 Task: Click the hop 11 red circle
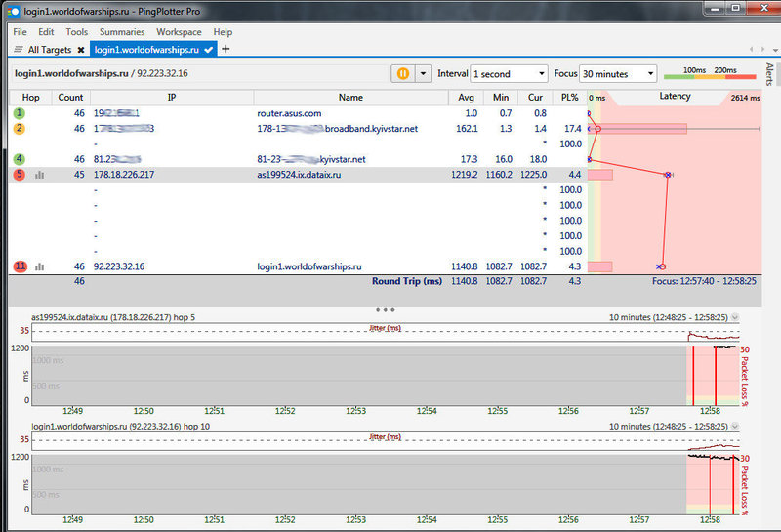(x=20, y=266)
